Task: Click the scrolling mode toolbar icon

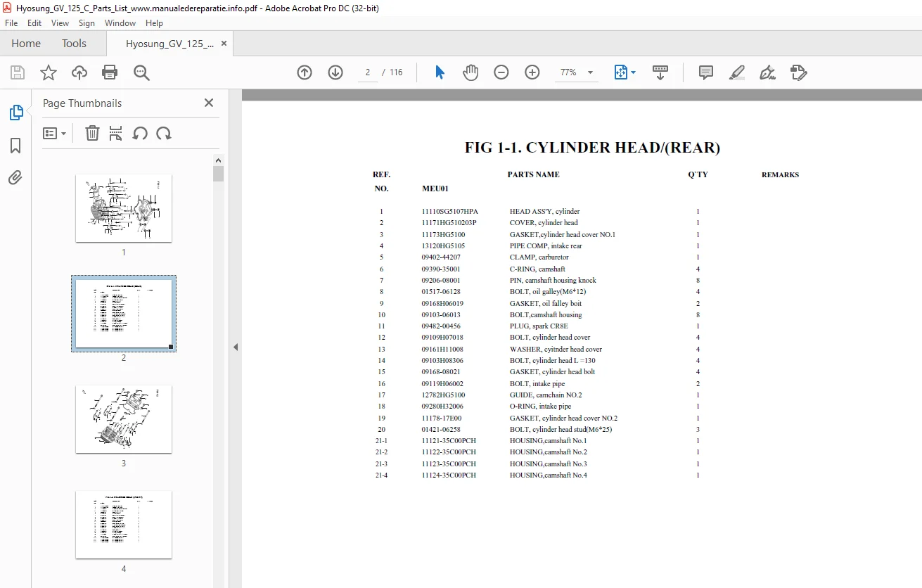Action: point(660,72)
